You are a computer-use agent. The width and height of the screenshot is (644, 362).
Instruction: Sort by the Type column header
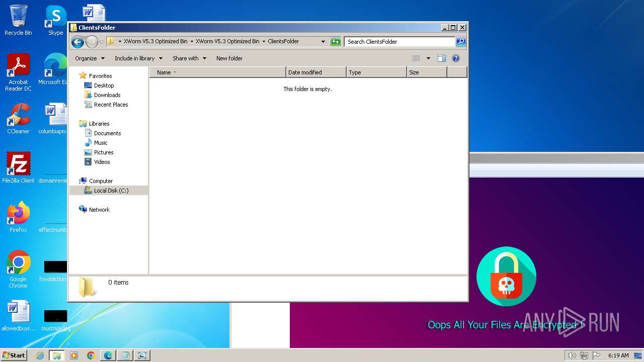[x=376, y=72]
